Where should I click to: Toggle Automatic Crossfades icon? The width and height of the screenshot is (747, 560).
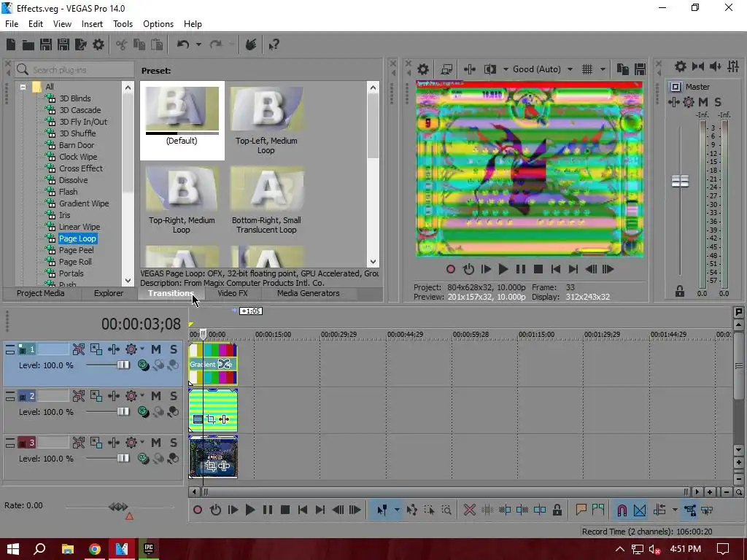(640, 510)
